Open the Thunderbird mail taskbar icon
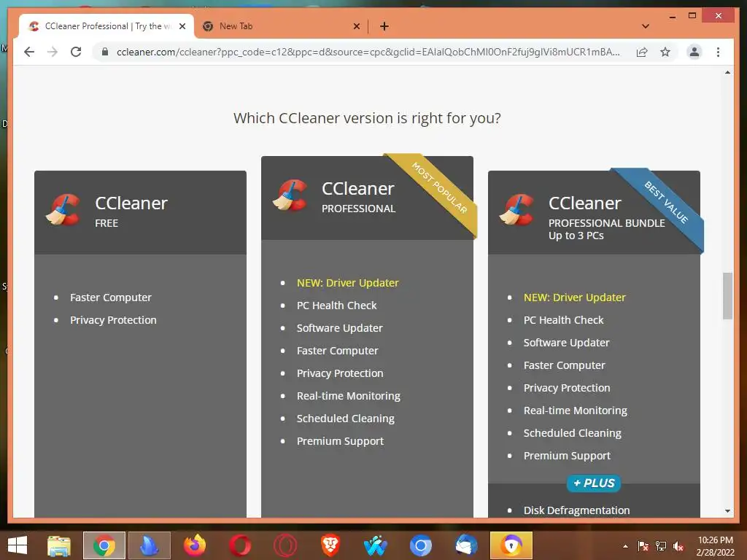747x560 pixels. [x=466, y=545]
